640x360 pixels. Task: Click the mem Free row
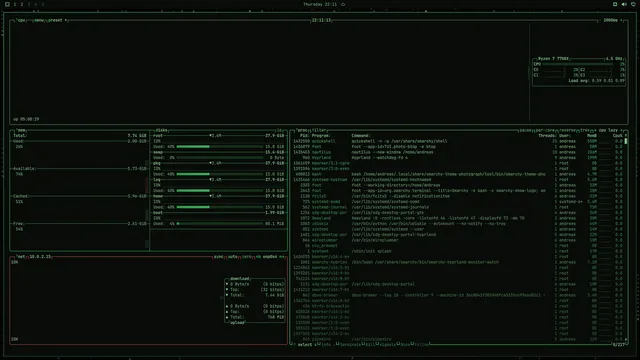click(x=80, y=224)
